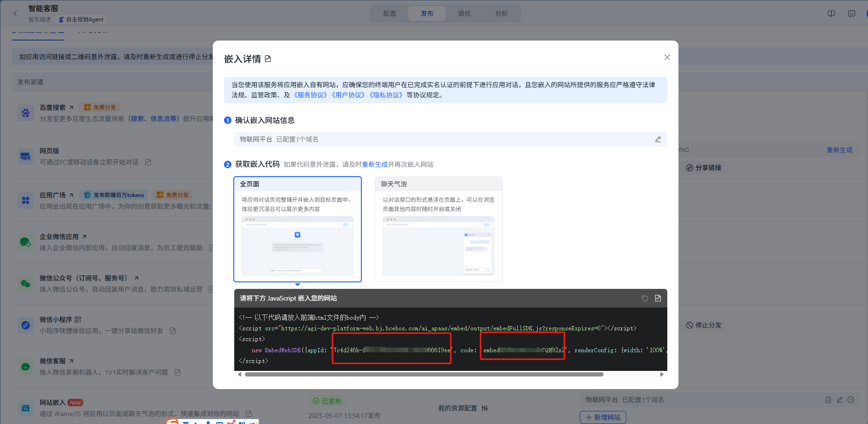Open the document icon in code header

[658, 298]
